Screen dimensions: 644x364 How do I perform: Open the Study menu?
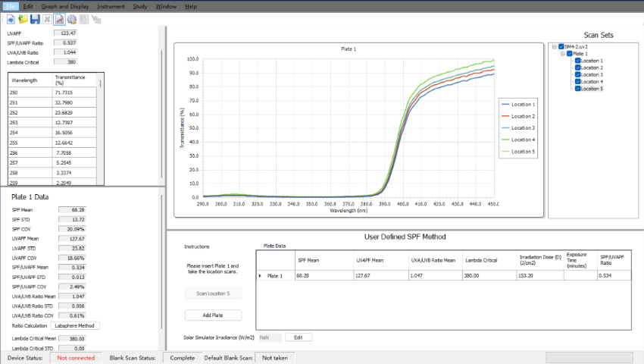[140, 6]
